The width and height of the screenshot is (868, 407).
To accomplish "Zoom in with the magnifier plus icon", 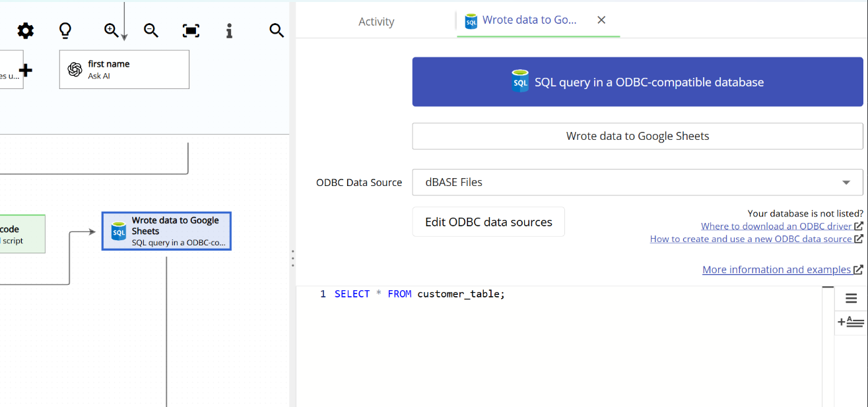I will pos(111,30).
